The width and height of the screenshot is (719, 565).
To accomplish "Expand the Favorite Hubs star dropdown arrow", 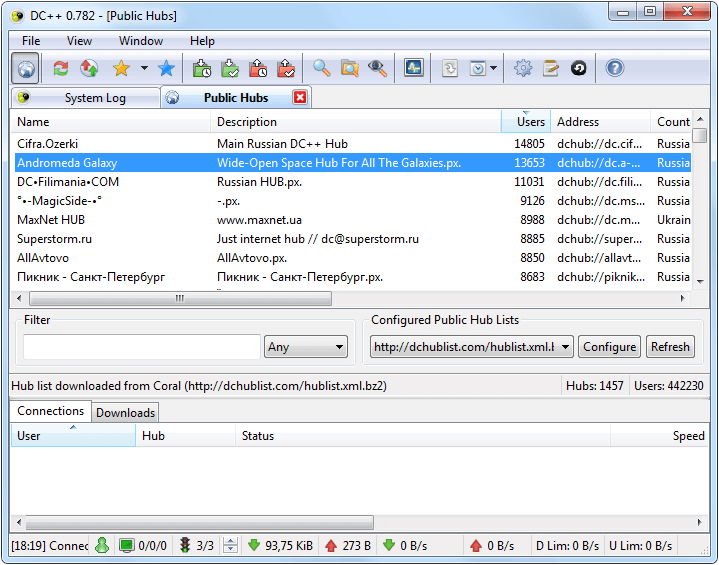I will (x=144, y=69).
